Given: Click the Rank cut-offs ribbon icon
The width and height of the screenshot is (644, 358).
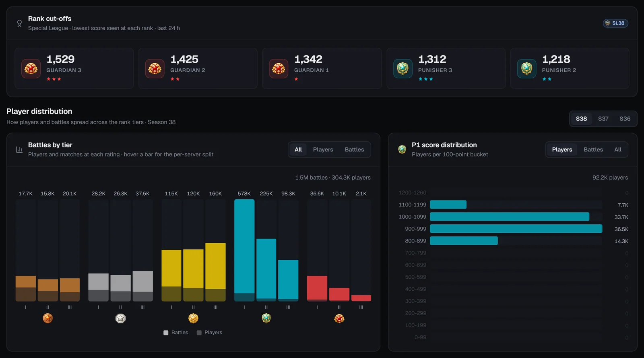Looking at the screenshot, I should (x=19, y=23).
